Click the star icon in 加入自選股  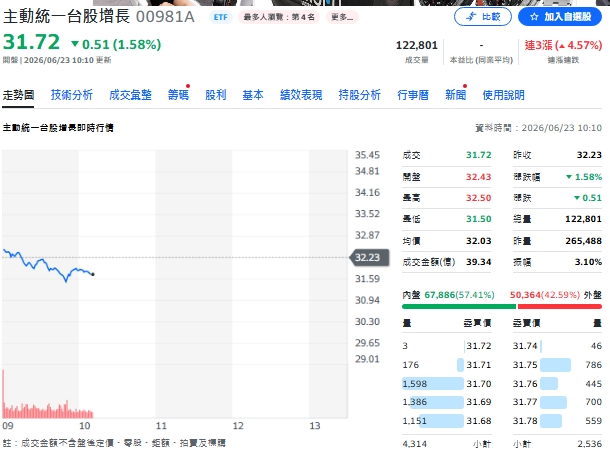click(534, 17)
